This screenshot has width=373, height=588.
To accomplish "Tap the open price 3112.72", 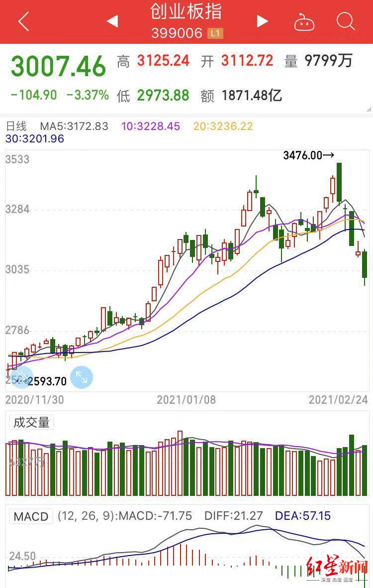I will pyautogui.click(x=247, y=61).
